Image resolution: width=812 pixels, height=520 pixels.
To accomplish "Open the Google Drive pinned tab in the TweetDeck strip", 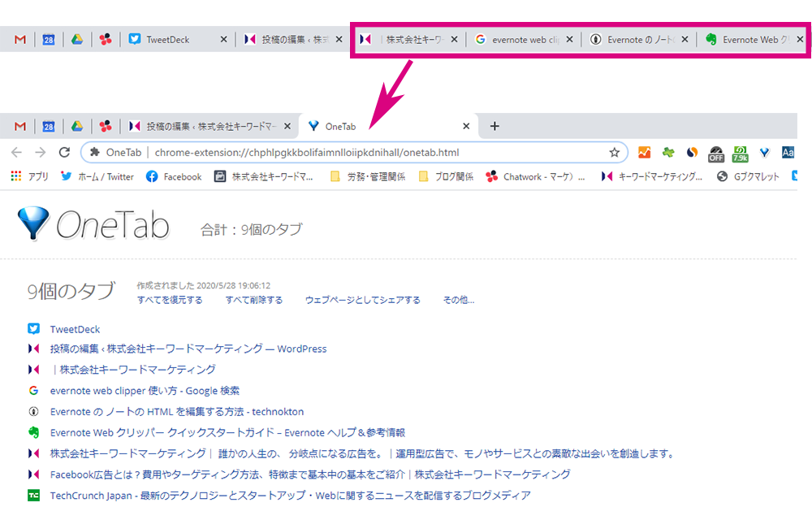I will pyautogui.click(x=77, y=39).
